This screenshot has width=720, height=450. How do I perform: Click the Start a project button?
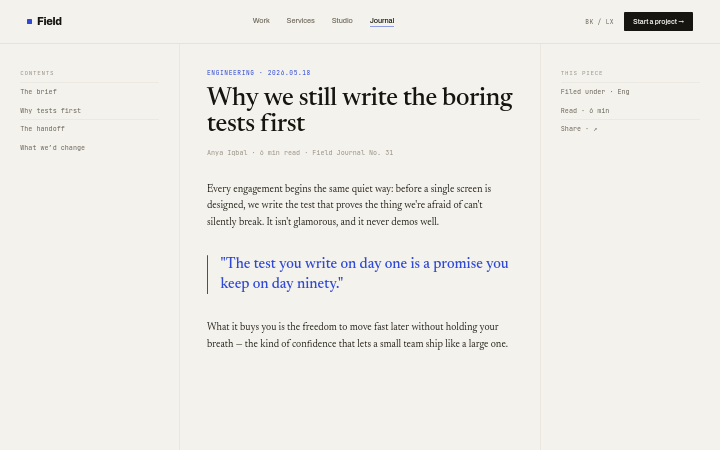[x=658, y=22]
